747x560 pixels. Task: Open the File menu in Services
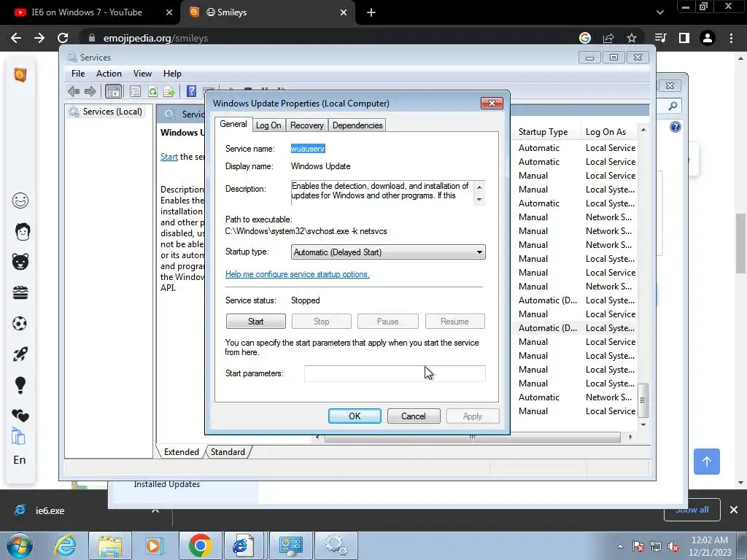78,74
